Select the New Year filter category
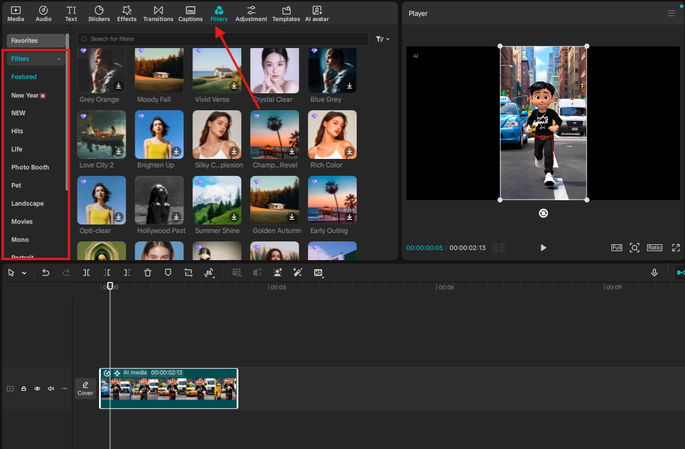Screen dimensions: 685x449 coord(28,95)
